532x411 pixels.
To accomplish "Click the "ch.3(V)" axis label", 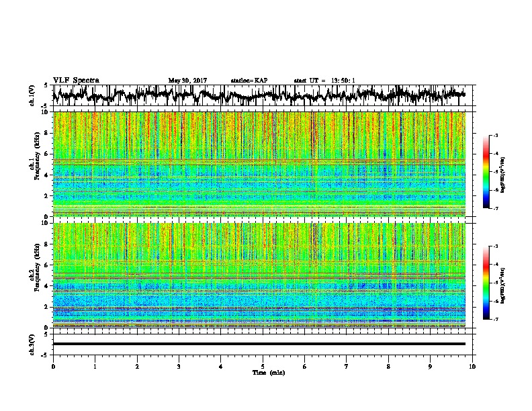I will point(32,345).
